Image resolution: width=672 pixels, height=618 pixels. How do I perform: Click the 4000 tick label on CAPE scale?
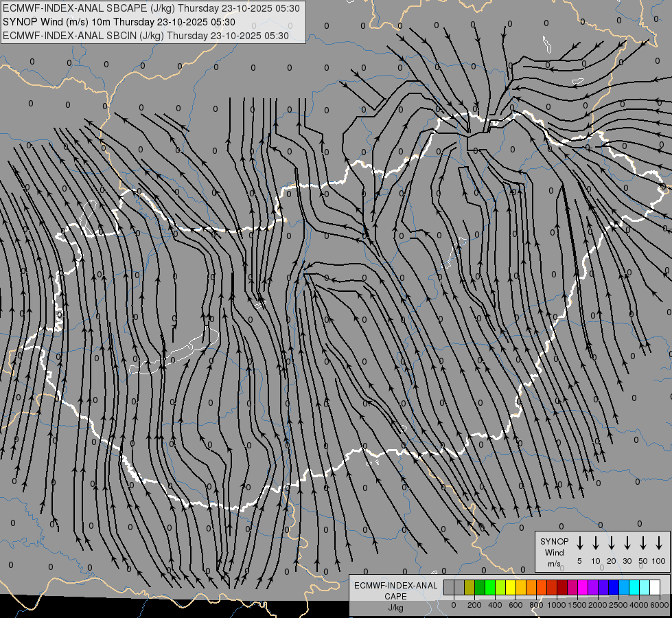click(x=638, y=605)
